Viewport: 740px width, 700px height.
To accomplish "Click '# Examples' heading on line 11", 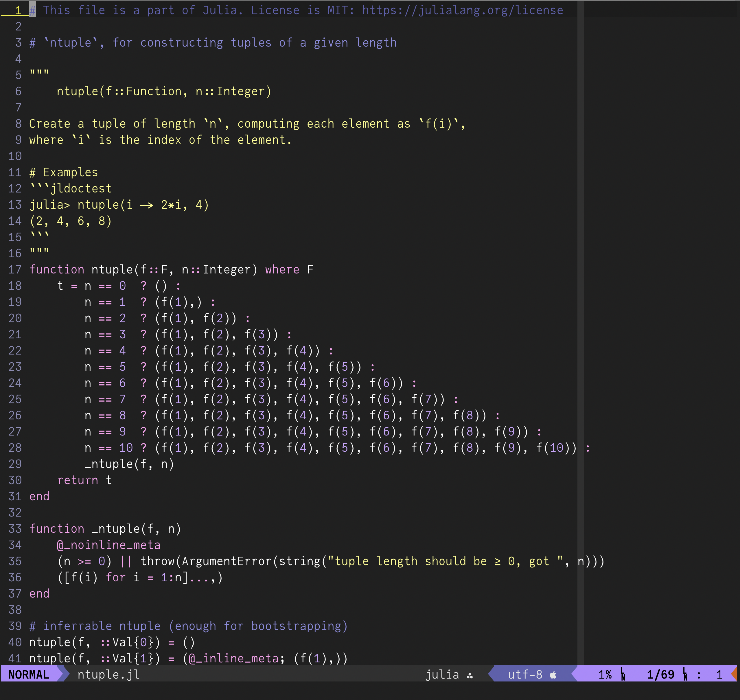I will tap(63, 172).
